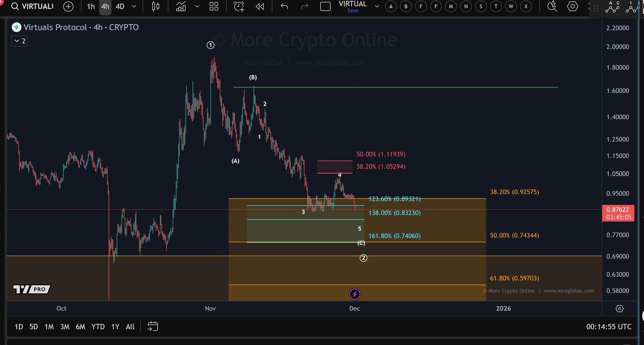644x345 pixels.
Task: Open the symbol search for VIRTUAL
Action: [x=33, y=6]
